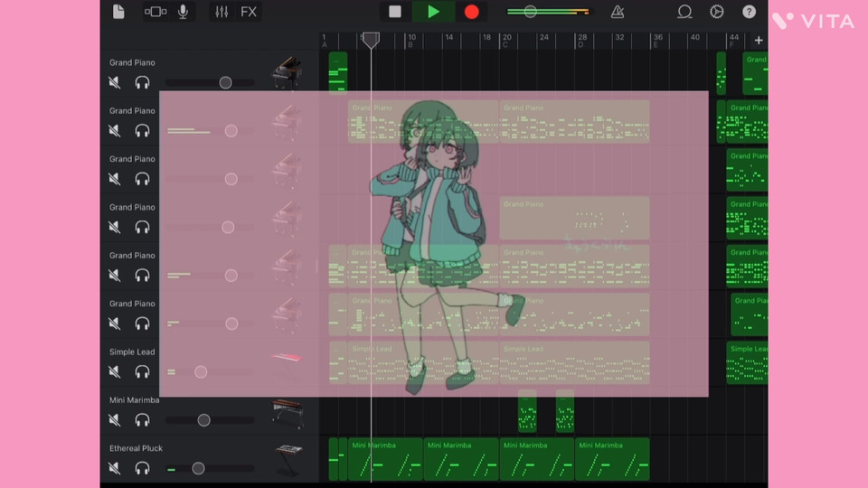Toggle the metronome icon
Viewport: 868px width, 488px height.
pos(618,12)
